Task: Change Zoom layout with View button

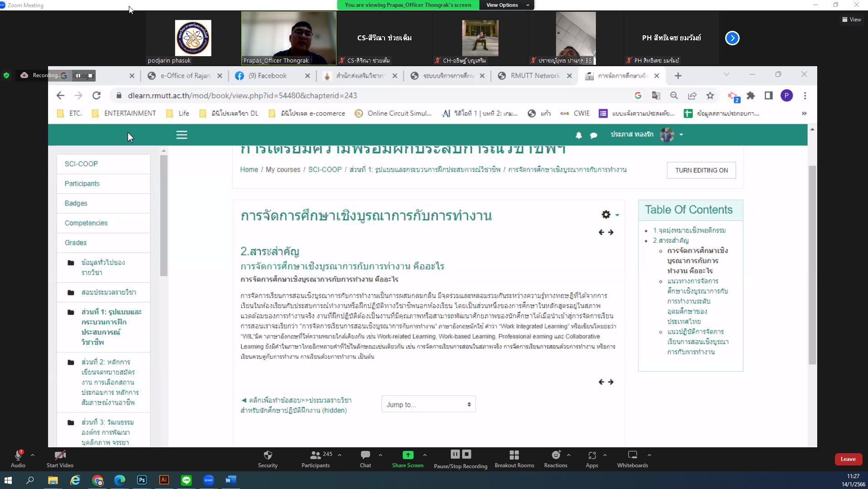Action: click(x=852, y=19)
